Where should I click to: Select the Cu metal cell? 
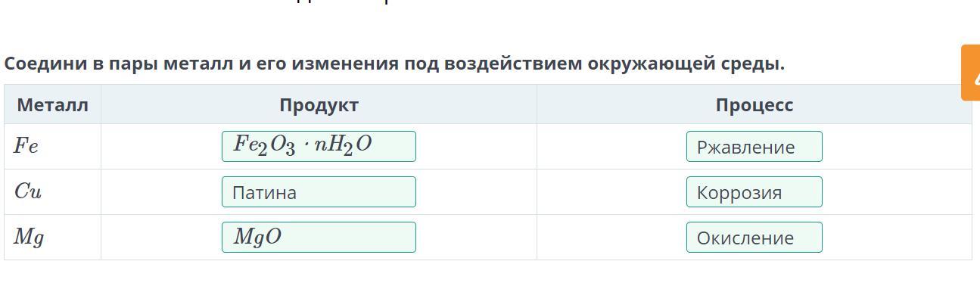click(52, 191)
